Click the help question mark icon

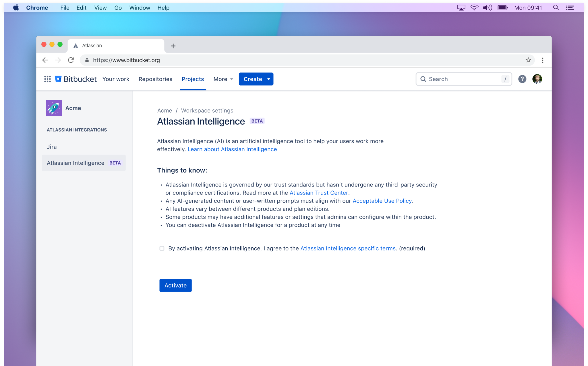pyautogui.click(x=522, y=79)
